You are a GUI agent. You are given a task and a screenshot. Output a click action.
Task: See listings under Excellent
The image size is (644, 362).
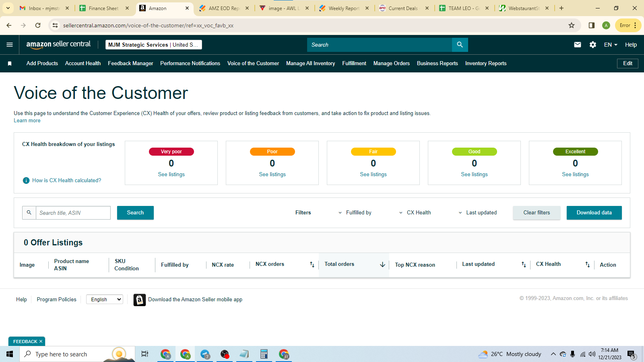[x=575, y=175]
